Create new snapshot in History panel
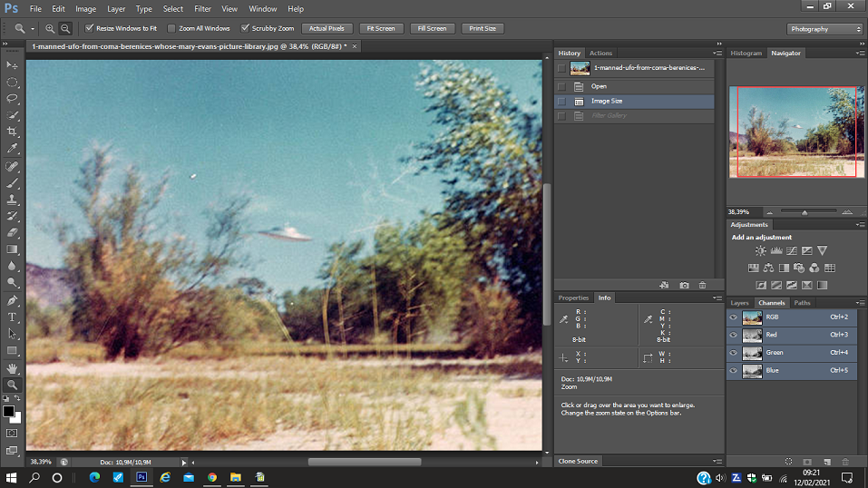Image resolution: width=868 pixels, height=488 pixels. tap(684, 285)
